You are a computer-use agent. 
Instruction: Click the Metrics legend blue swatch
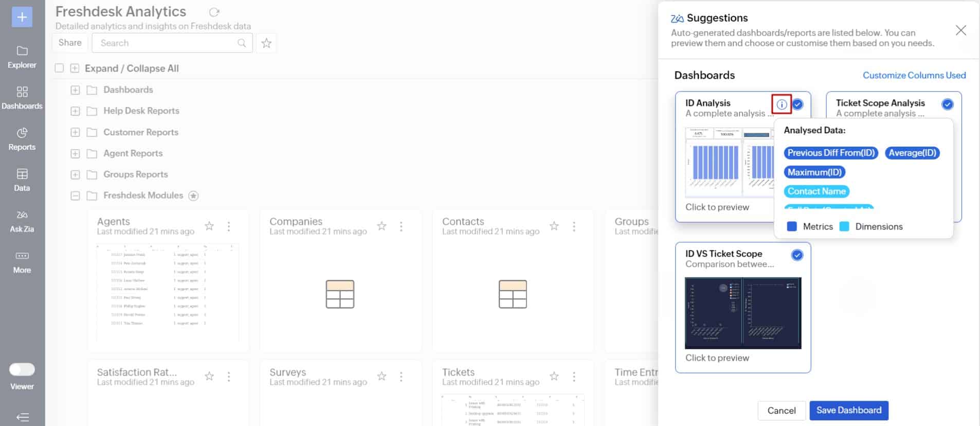click(792, 226)
